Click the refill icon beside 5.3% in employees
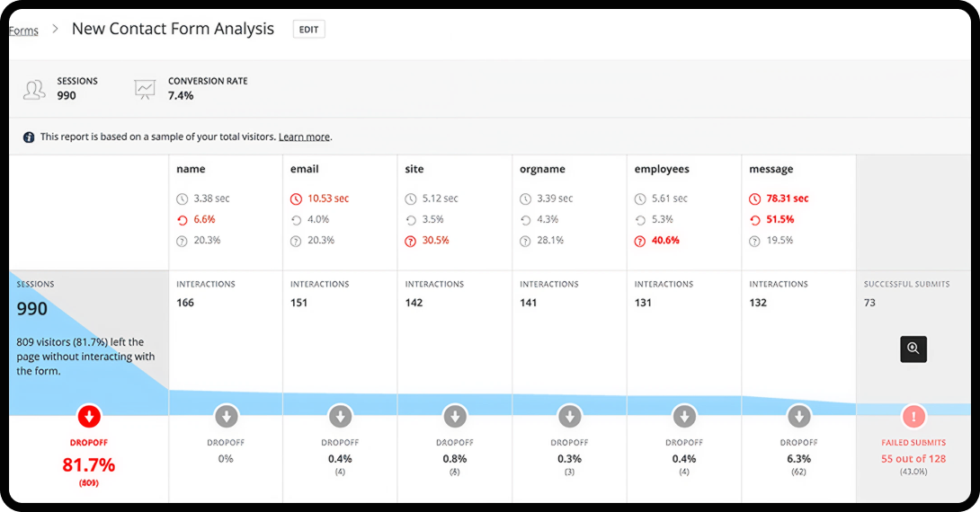This screenshot has height=512, width=980. [640, 220]
